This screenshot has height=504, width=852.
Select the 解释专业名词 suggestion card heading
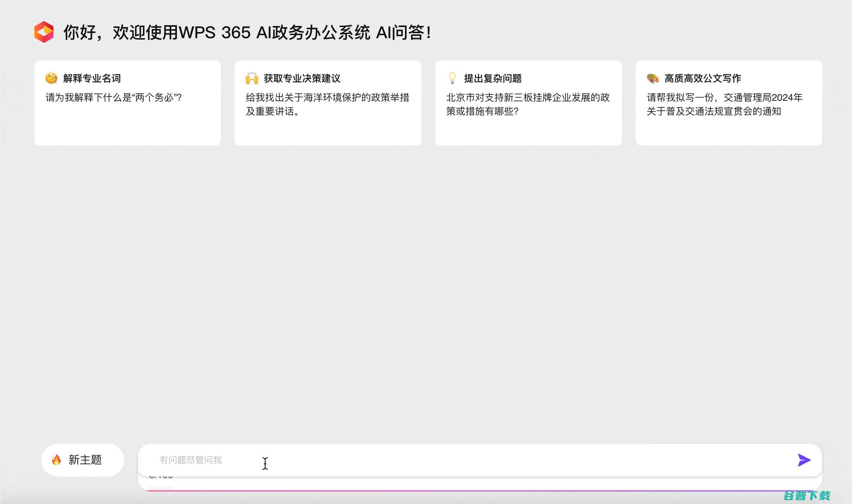tap(92, 78)
